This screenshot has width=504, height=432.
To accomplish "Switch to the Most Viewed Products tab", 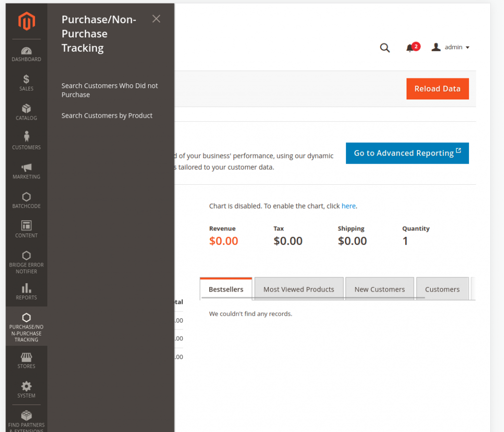I will click(298, 289).
